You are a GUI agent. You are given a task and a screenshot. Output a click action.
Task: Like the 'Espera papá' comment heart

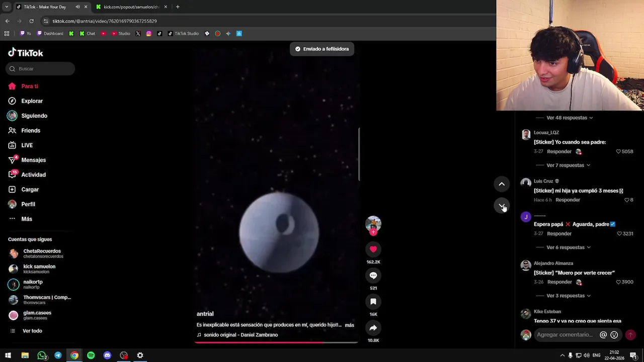(620, 234)
